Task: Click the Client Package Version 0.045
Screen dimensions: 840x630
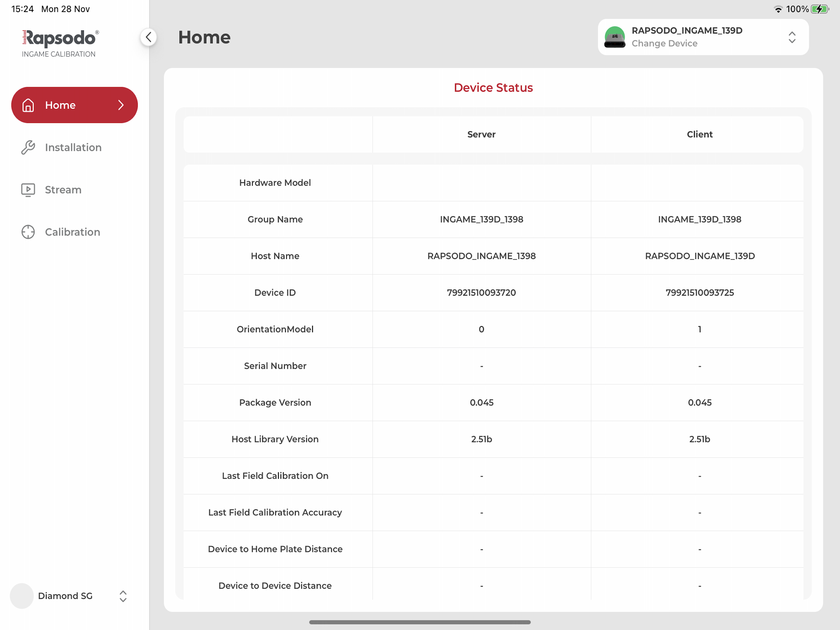Action: point(699,402)
